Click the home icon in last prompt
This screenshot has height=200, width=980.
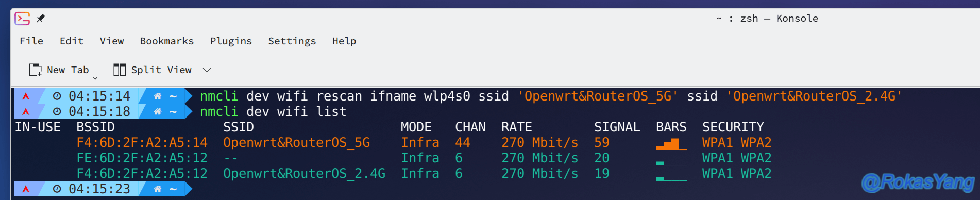click(x=158, y=189)
